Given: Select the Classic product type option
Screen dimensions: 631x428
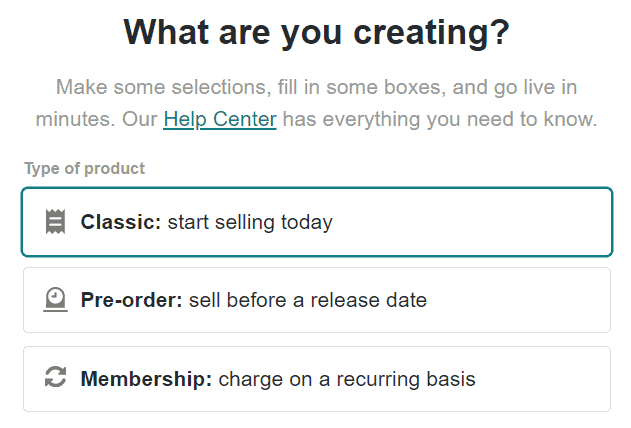Looking at the screenshot, I should pyautogui.click(x=316, y=222).
